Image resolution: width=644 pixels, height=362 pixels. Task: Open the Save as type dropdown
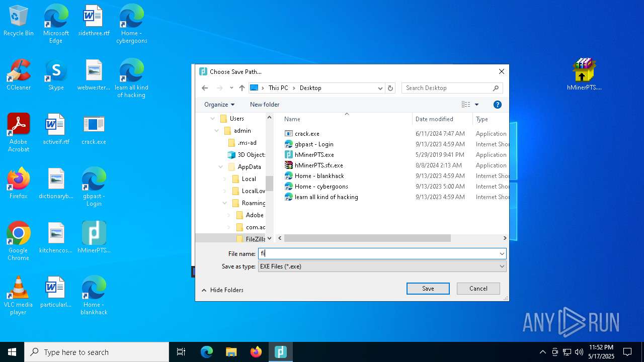click(382, 266)
